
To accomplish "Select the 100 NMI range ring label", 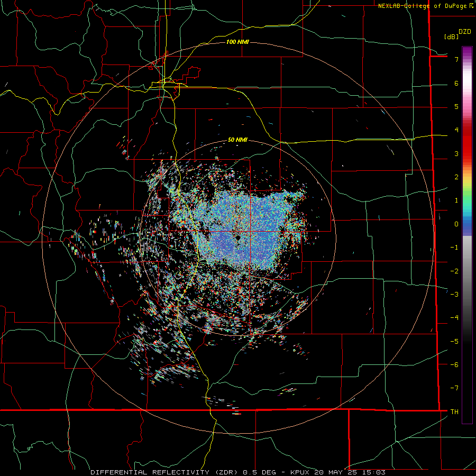I will [x=237, y=42].
